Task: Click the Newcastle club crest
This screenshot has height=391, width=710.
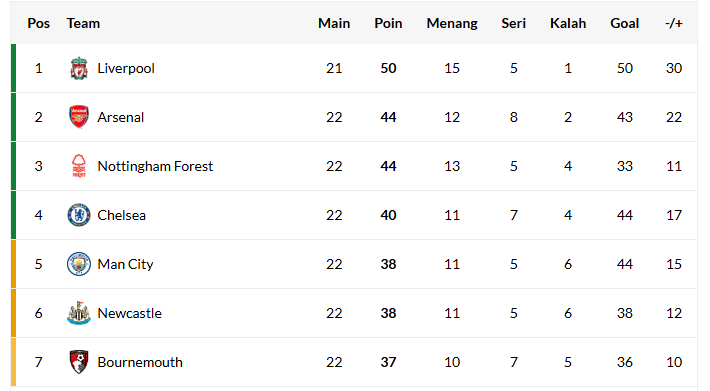Action: pyautogui.click(x=79, y=313)
